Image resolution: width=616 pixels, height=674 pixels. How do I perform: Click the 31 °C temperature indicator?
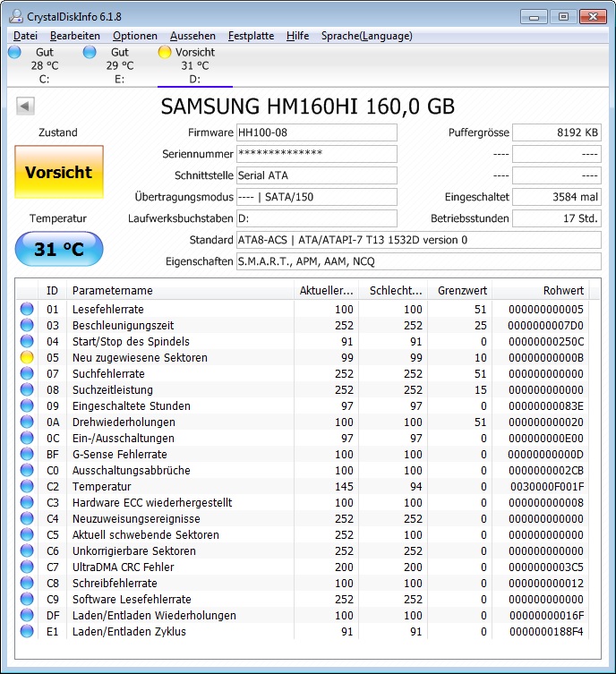(59, 249)
